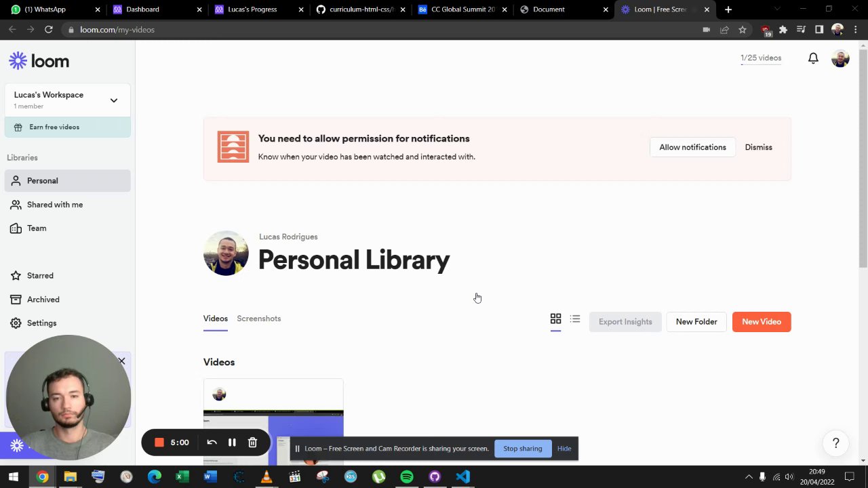This screenshot has width=868, height=488.
Task: Pause the Loom recording
Action: (232, 443)
